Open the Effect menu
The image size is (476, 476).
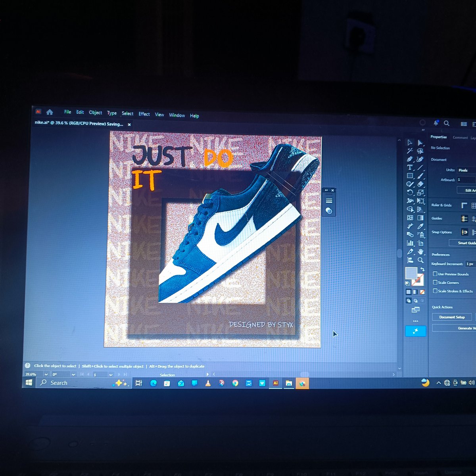tap(144, 114)
